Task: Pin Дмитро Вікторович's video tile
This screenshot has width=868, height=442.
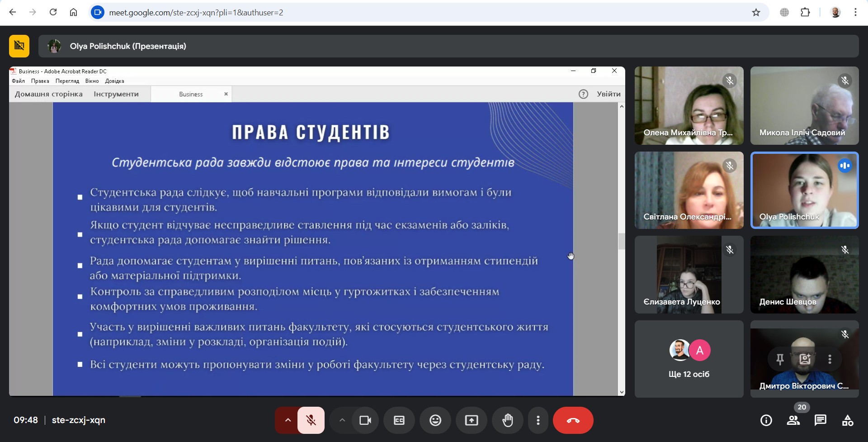Action: (x=780, y=359)
